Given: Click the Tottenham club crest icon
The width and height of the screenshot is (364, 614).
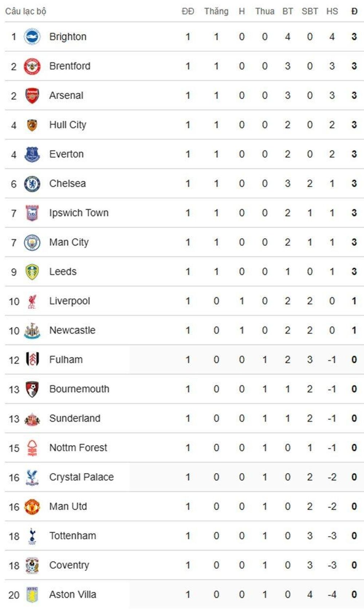Looking at the screenshot, I should (x=32, y=536).
